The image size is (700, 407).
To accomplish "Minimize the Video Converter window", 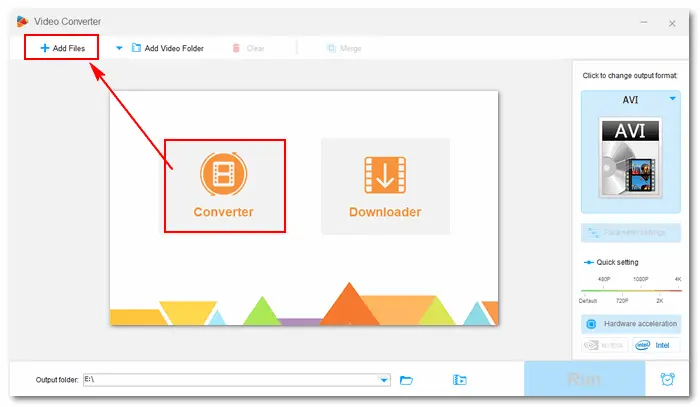I will tap(644, 22).
